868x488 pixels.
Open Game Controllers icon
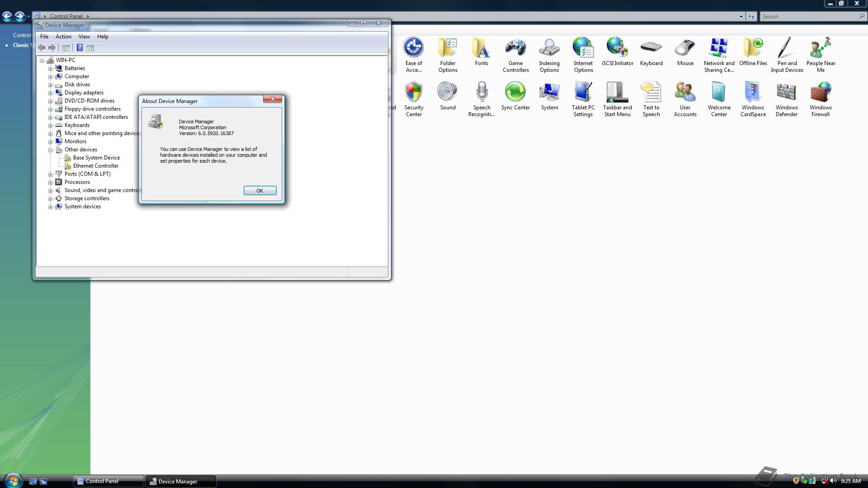[515, 55]
